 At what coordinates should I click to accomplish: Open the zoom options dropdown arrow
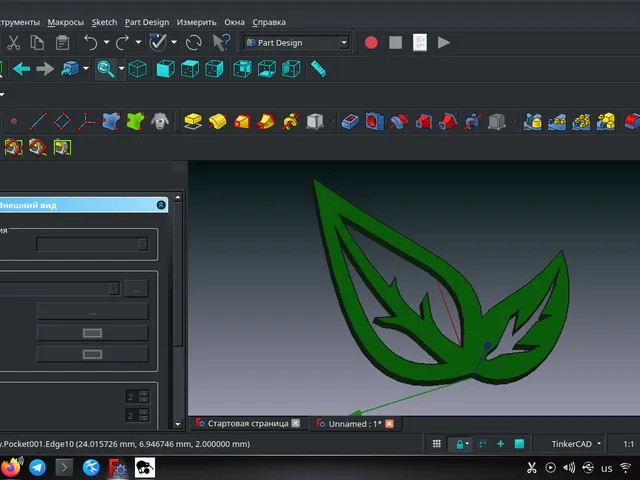[122, 68]
